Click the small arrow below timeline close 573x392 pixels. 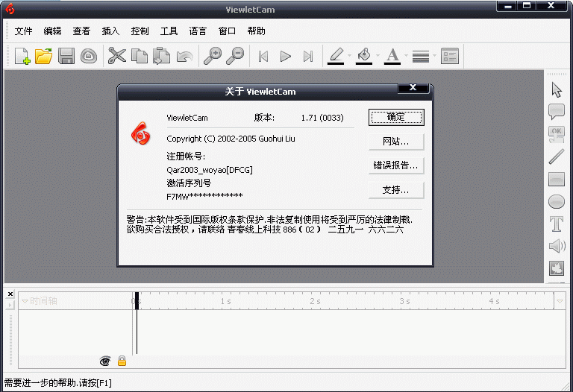[10, 305]
